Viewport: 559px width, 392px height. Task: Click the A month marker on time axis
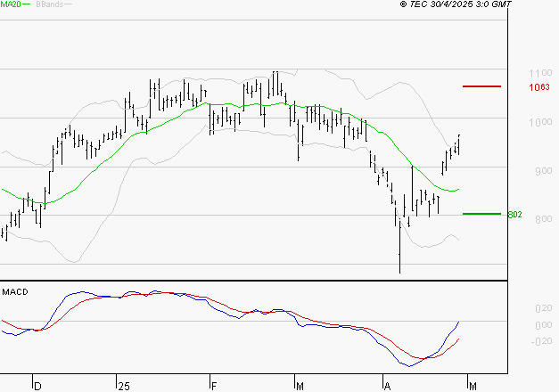coord(388,387)
